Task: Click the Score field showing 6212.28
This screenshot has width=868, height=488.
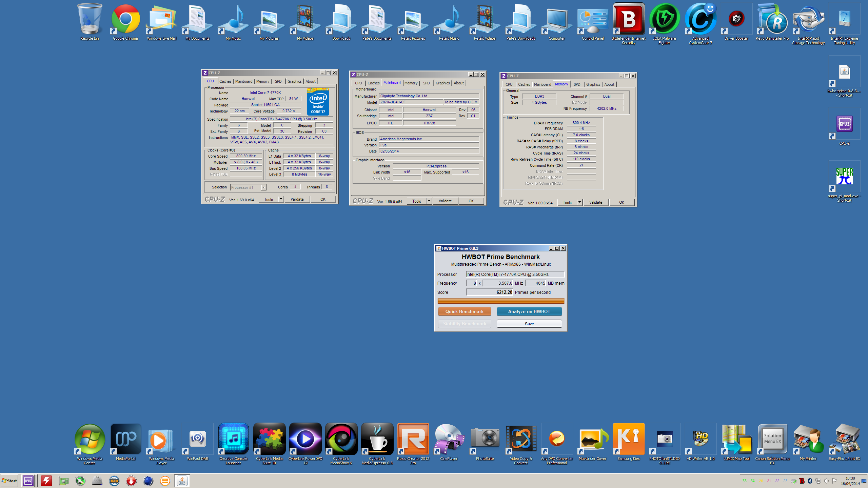Action: point(489,292)
